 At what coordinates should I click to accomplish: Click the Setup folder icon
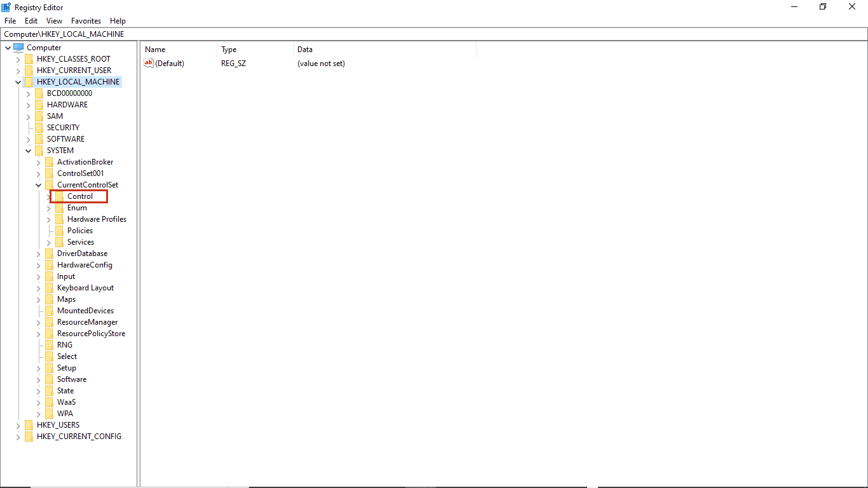49,368
